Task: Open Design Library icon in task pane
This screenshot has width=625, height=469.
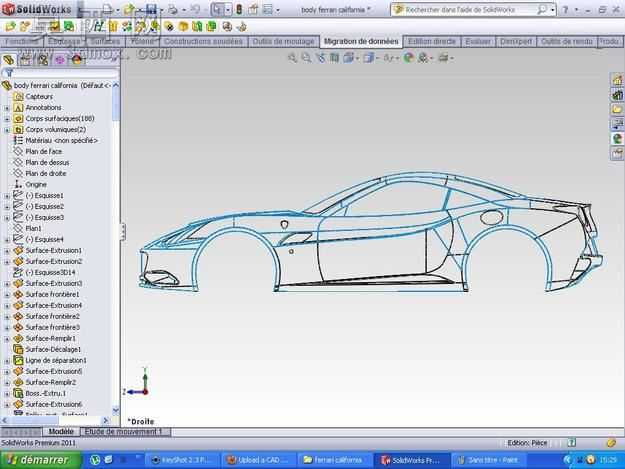Action: point(617,95)
